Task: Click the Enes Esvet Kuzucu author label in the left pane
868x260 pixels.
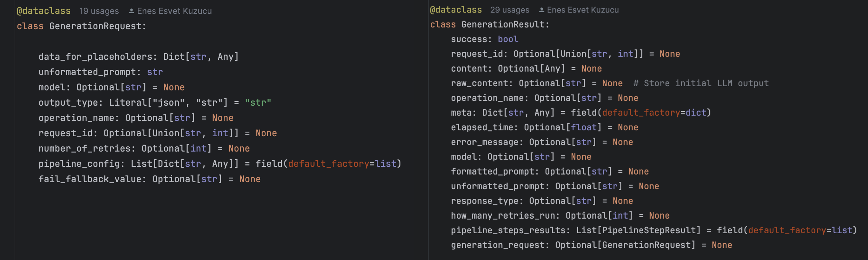Action: coord(174,11)
